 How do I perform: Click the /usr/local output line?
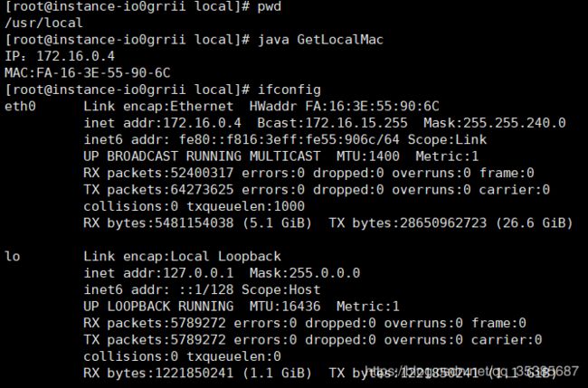point(43,23)
